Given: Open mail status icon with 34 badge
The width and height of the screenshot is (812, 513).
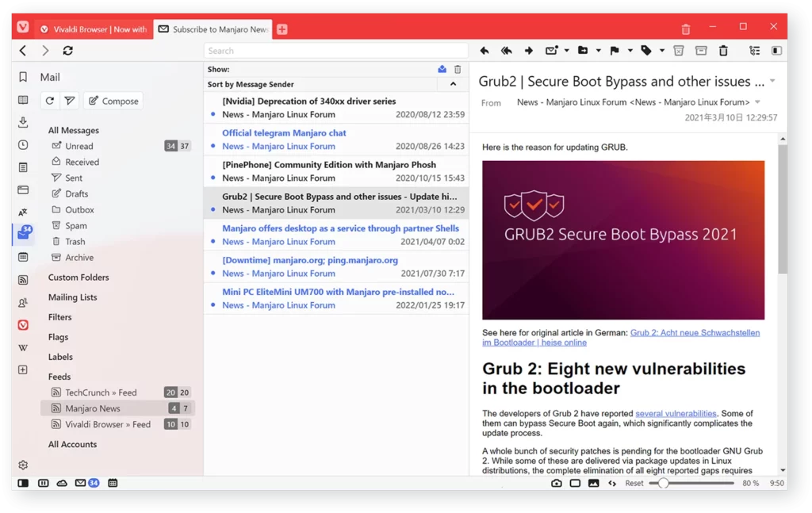Looking at the screenshot, I should (x=86, y=484).
